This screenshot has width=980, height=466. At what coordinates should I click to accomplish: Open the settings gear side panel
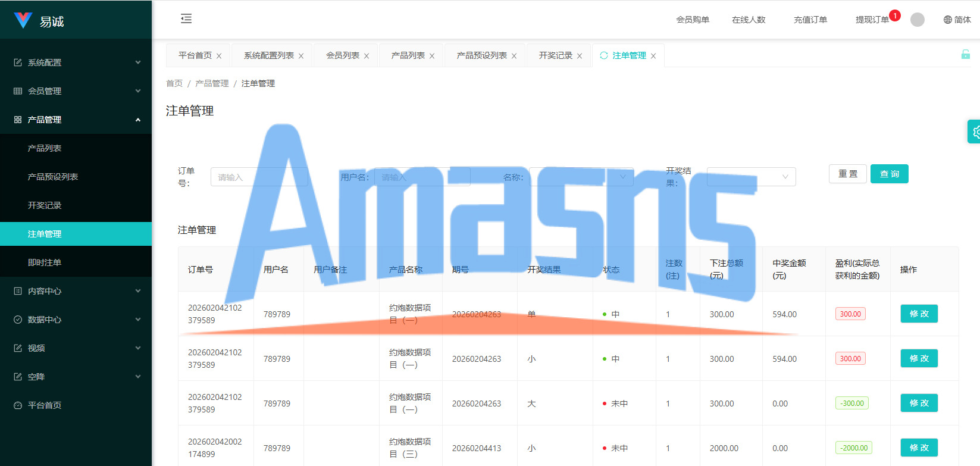click(974, 132)
